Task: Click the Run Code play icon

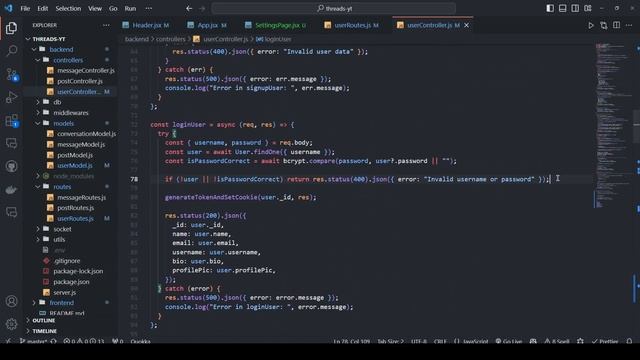Action: tap(591, 25)
